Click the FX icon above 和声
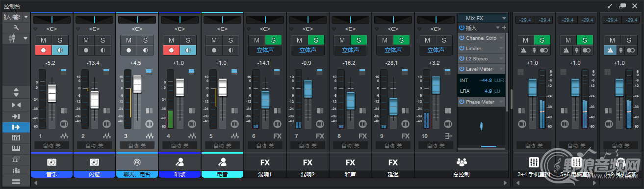 click(x=350, y=162)
